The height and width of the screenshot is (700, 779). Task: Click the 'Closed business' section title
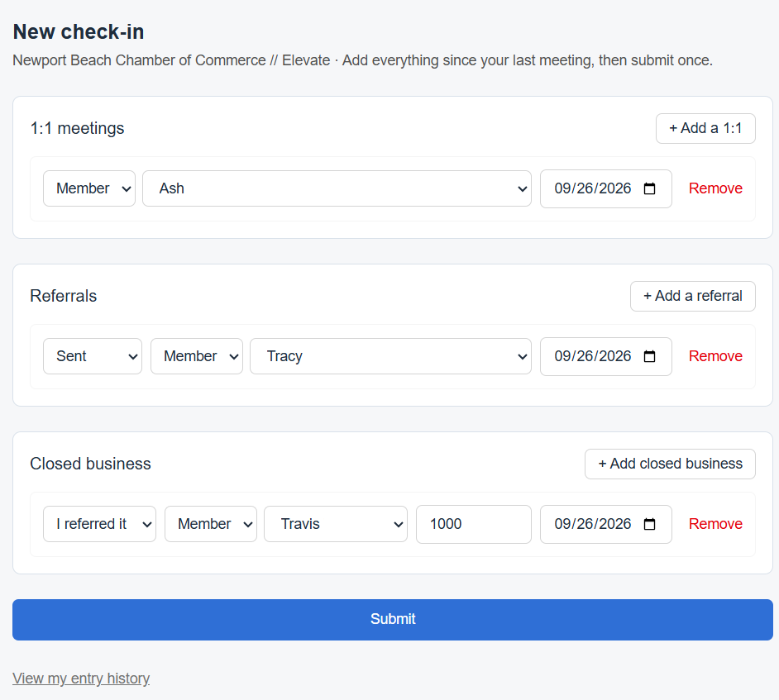[90, 464]
